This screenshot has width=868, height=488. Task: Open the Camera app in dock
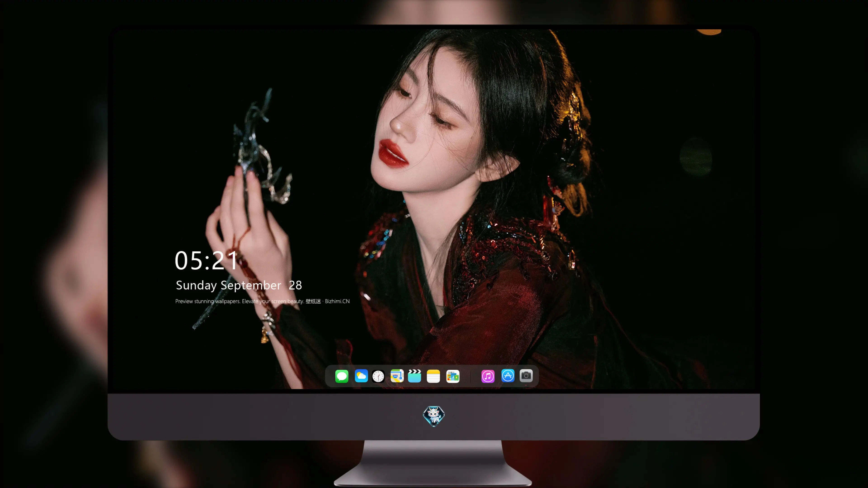pyautogui.click(x=526, y=376)
